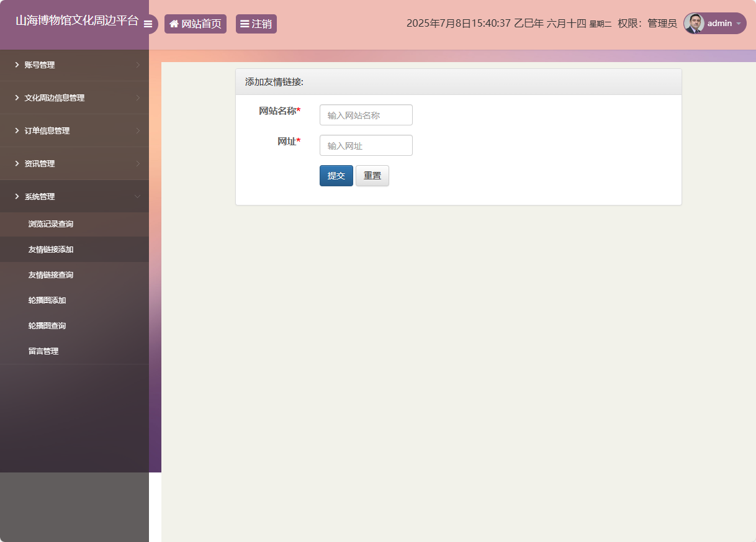Open 轮播图添加 submenu item
756x542 pixels.
(74, 300)
